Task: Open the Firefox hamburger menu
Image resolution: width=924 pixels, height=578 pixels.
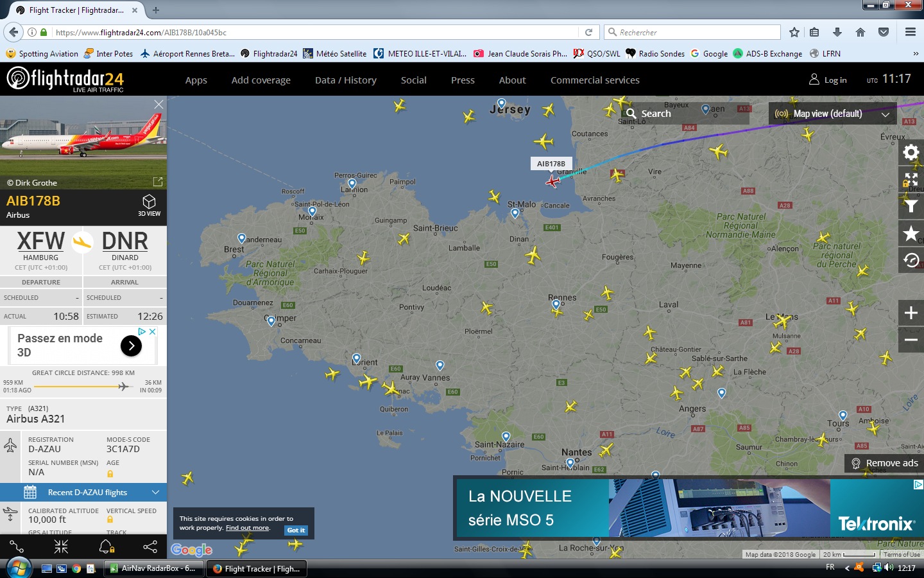Action: pos(911,32)
